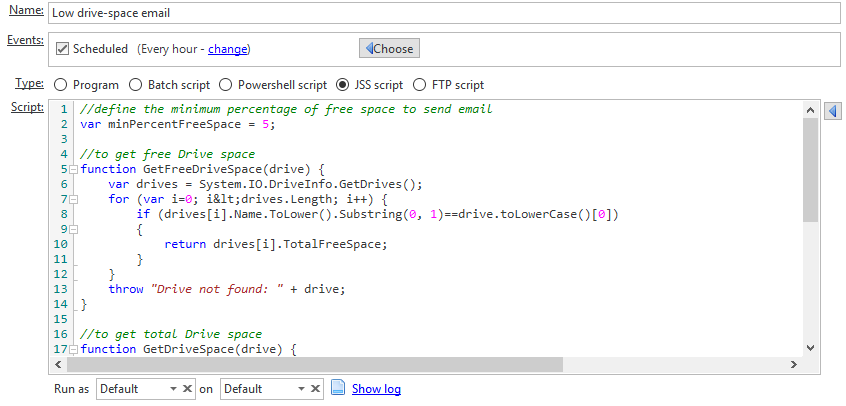846x406 pixels.
Task: Click the horizontal scrollbar left arrow
Action: click(x=58, y=365)
